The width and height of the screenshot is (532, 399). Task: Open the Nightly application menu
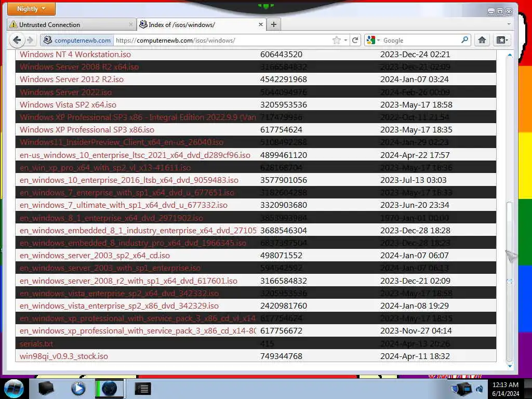(x=31, y=9)
